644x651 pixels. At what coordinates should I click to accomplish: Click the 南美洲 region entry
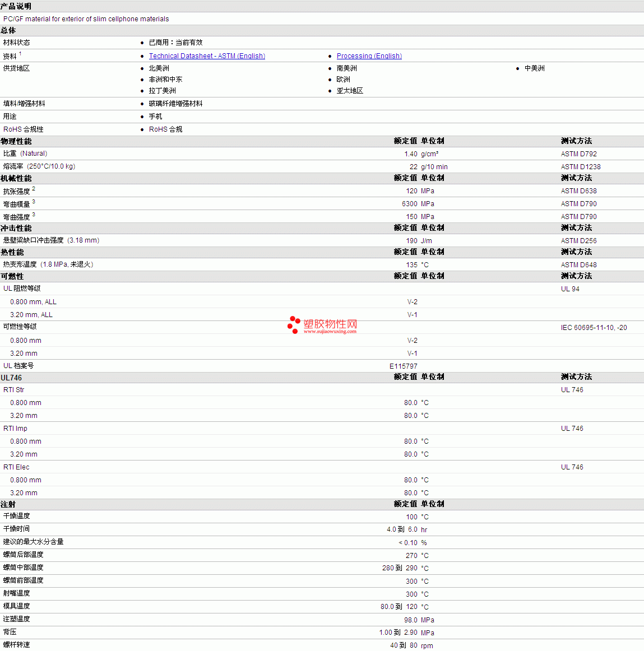(x=347, y=68)
